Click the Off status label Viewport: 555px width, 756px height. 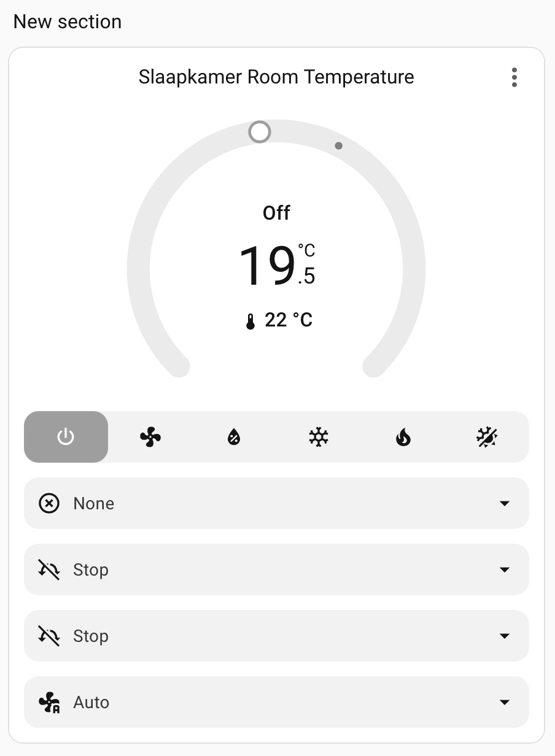click(276, 213)
